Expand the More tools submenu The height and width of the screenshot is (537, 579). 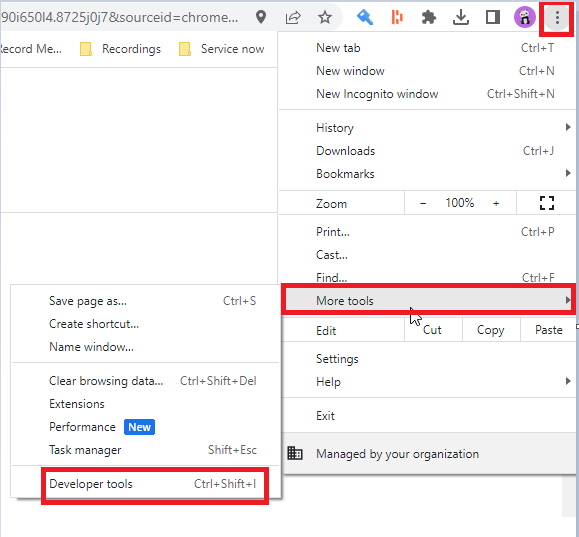point(428,300)
